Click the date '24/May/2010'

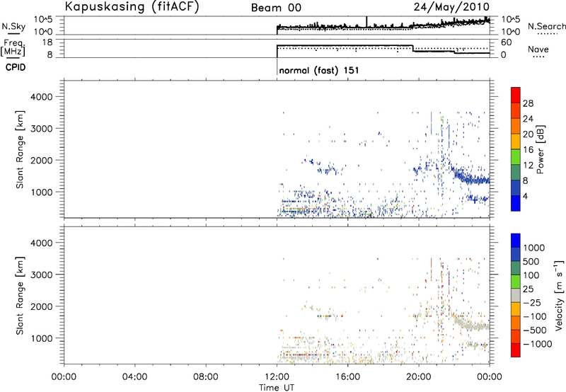point(451,7)
